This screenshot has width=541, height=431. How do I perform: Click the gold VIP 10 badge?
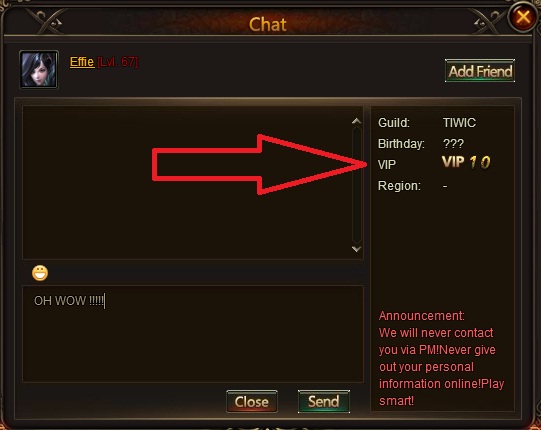[x=466, y=162]
